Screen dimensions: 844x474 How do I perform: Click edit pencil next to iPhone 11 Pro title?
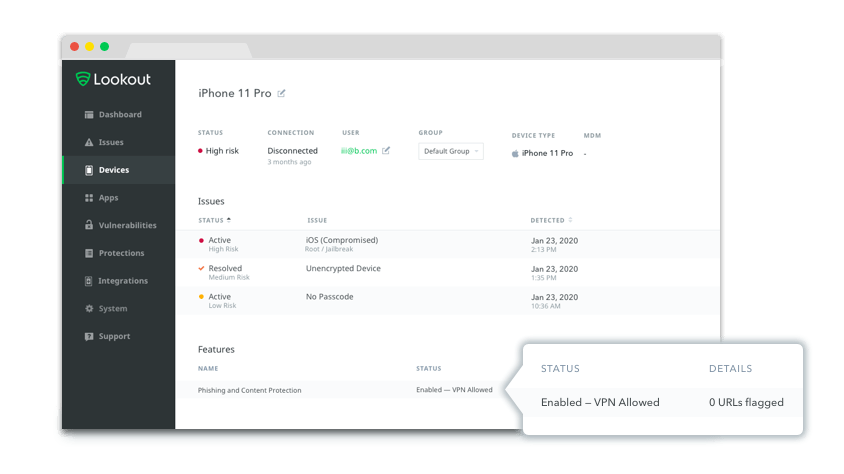[x=281, y=93]
